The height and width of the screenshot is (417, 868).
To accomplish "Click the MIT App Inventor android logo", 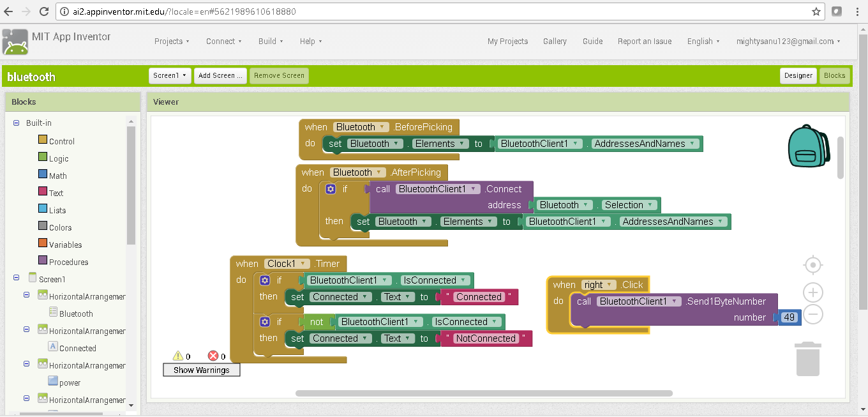I will pos(15,42).
